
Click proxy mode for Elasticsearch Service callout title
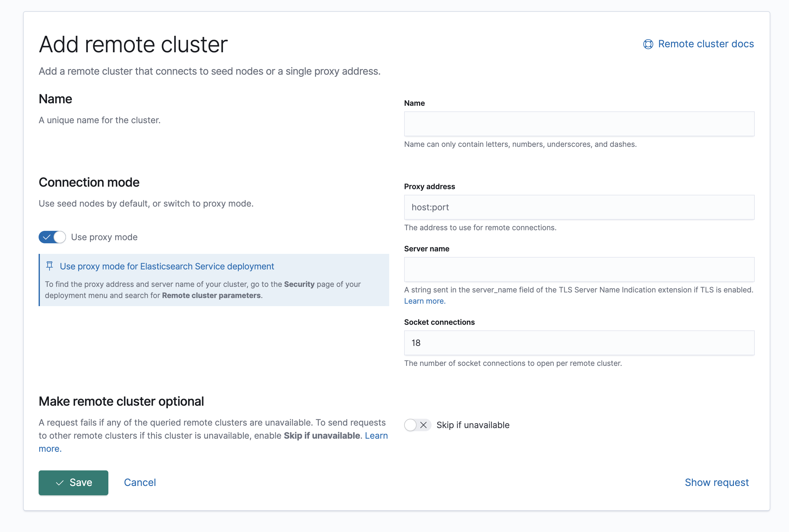click(167, 266)
